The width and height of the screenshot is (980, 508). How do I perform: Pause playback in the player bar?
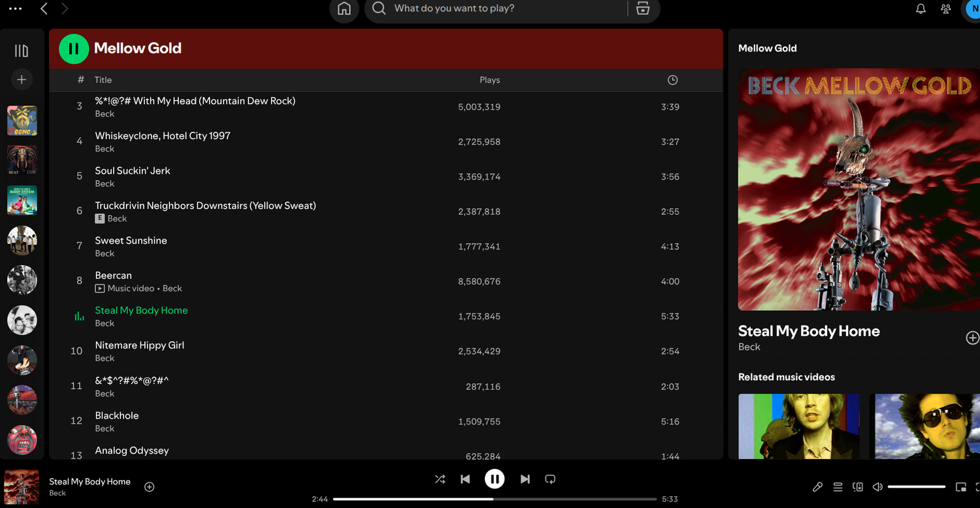(495, 479)
